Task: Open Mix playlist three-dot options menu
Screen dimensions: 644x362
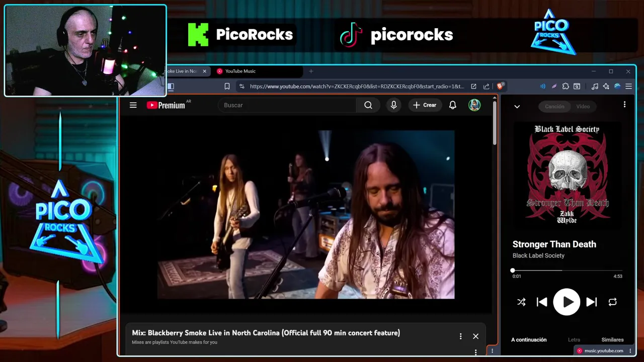Action: pyautogui.click(x=460, y=336)
